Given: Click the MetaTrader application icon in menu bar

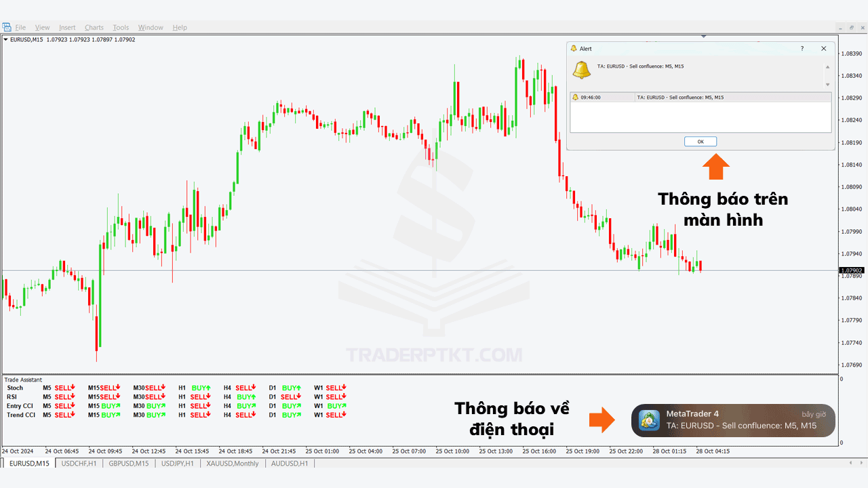Looking at the screenshot, I should 7,27.
